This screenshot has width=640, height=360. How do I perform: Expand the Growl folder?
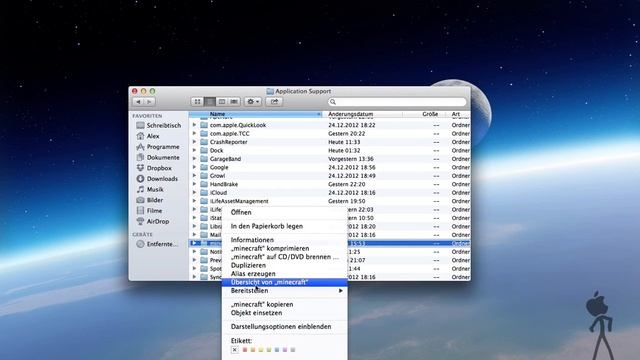194,176
